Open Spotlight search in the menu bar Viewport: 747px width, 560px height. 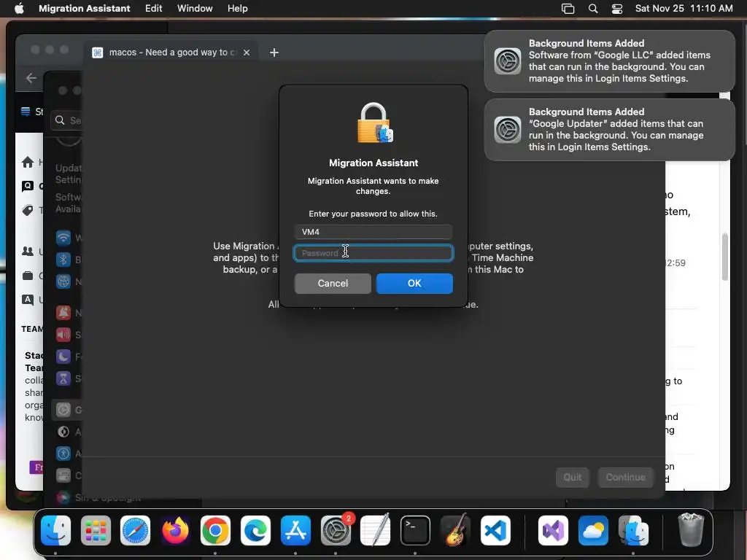coord(592,9)
